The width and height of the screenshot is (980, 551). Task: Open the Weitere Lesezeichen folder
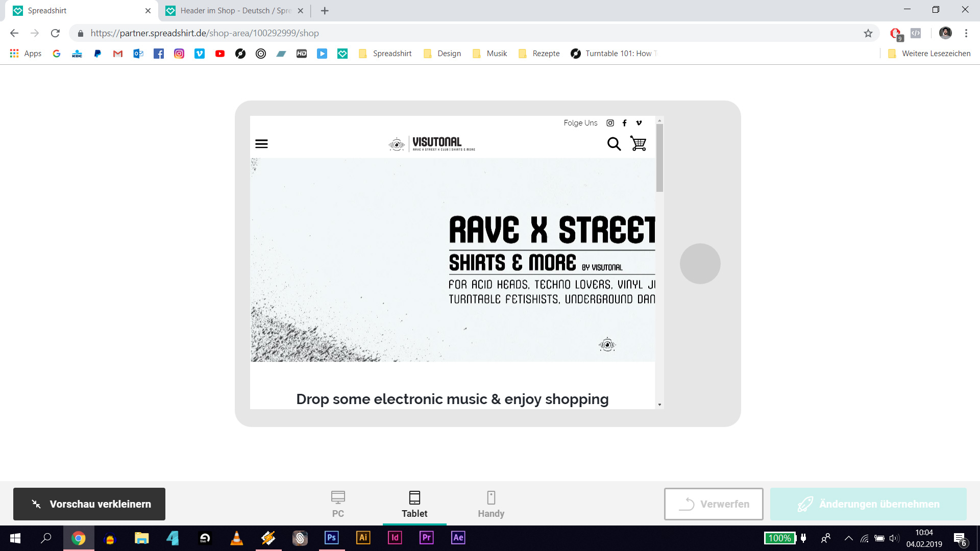[929, 54]
